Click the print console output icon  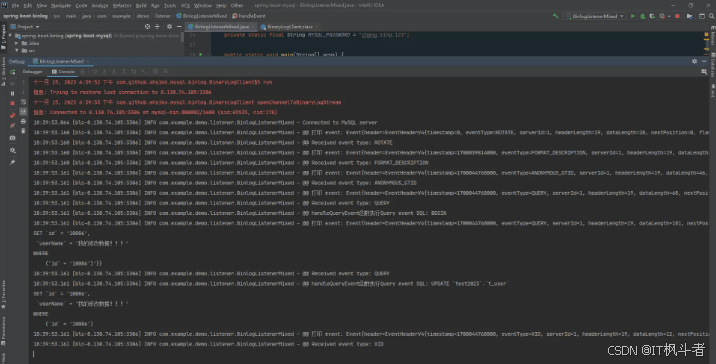(x=23, y=121)
